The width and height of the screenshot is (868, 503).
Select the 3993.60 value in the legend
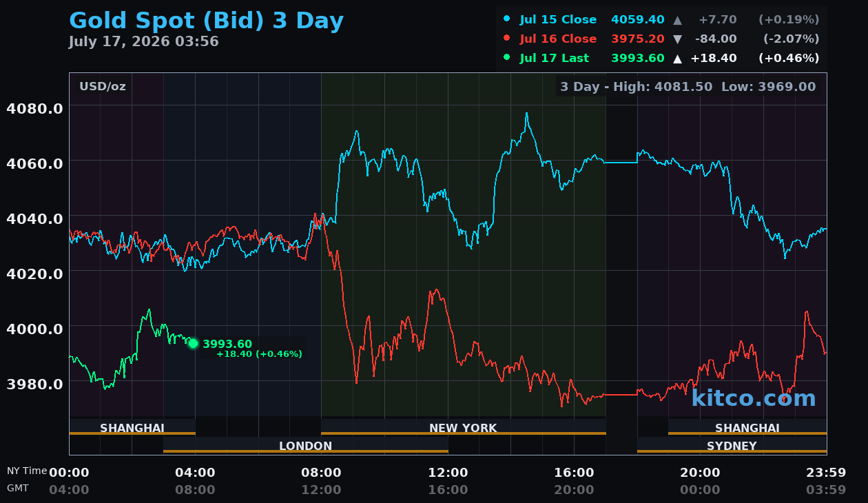coord(638,58)
